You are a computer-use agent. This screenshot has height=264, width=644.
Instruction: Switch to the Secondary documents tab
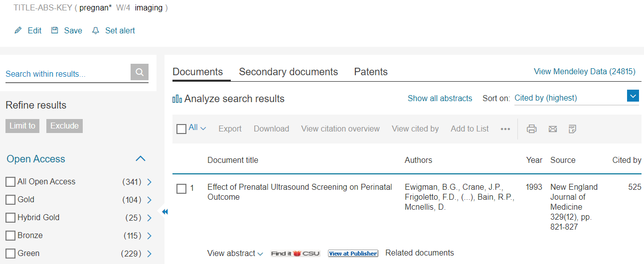pyautogui.click(x=288, y=72)
